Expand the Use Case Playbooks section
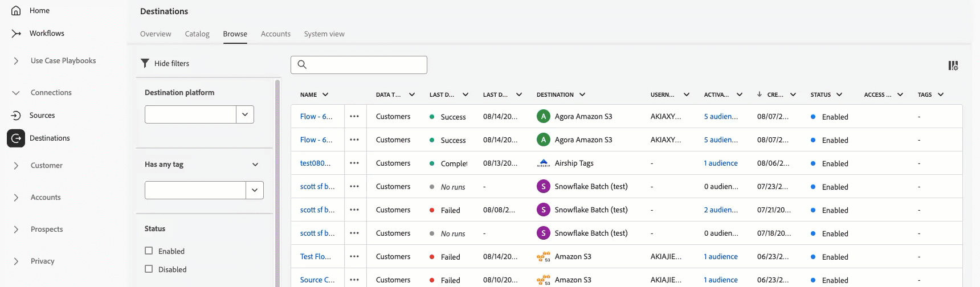Screen dimensions: 980x287 click(16, 61)
